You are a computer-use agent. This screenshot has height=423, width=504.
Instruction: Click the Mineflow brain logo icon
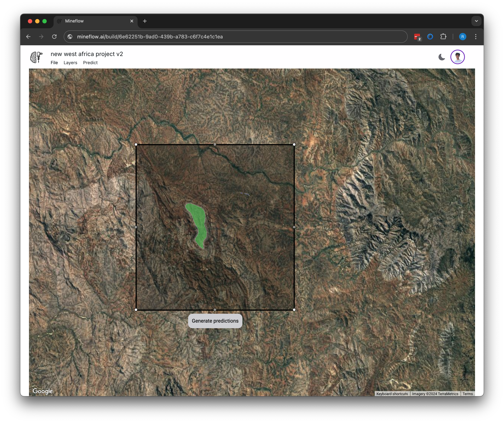(36, 57)
